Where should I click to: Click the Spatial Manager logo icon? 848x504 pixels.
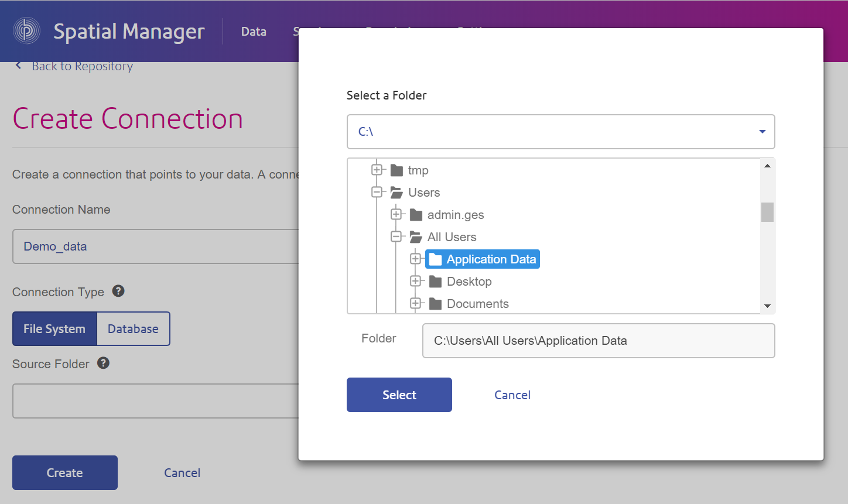tap(26, 30)
